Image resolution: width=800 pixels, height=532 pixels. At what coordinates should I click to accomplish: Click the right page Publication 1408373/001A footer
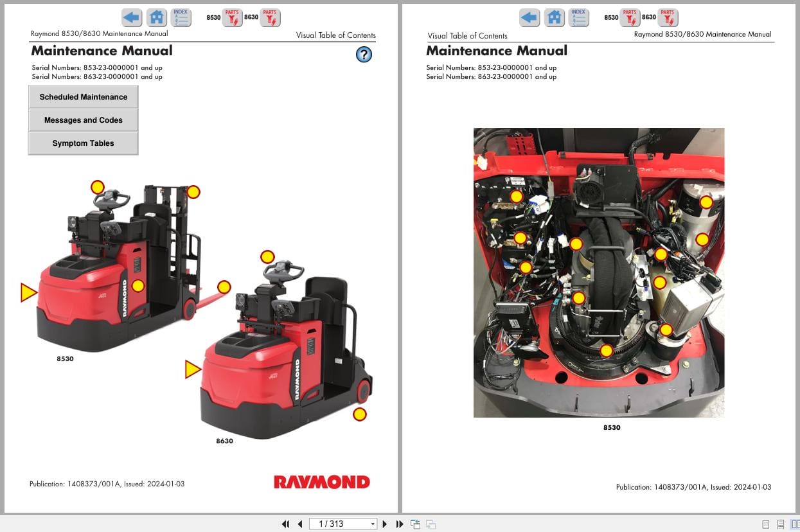tap(693, 487)
